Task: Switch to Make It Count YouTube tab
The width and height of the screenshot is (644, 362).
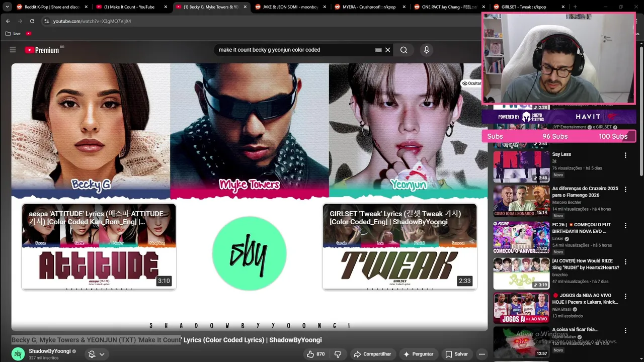Action: (131, 7)
